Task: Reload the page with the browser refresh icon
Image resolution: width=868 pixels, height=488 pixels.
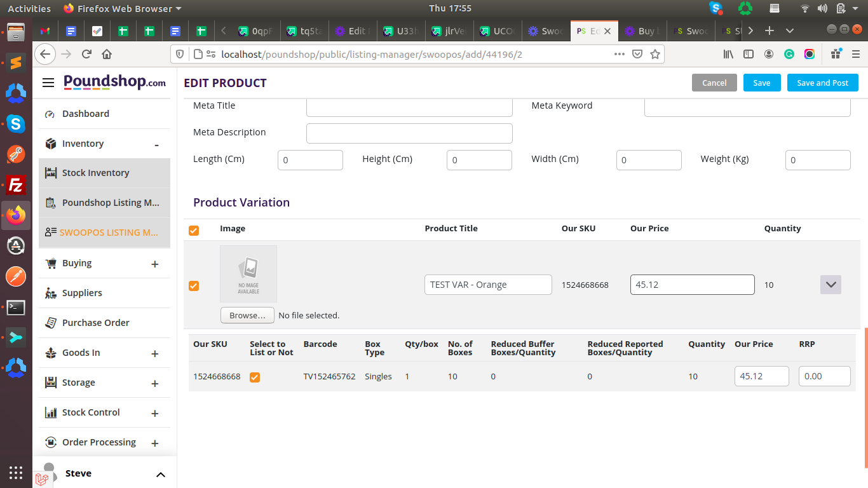Action: point(86,54)
